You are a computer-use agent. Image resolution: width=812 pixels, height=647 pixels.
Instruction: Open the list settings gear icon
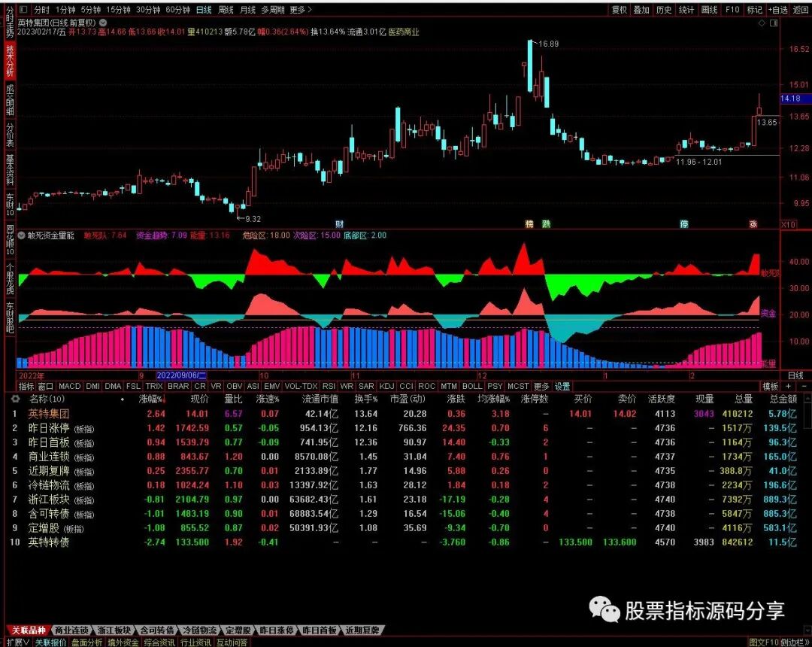click(x=16, y=399)
